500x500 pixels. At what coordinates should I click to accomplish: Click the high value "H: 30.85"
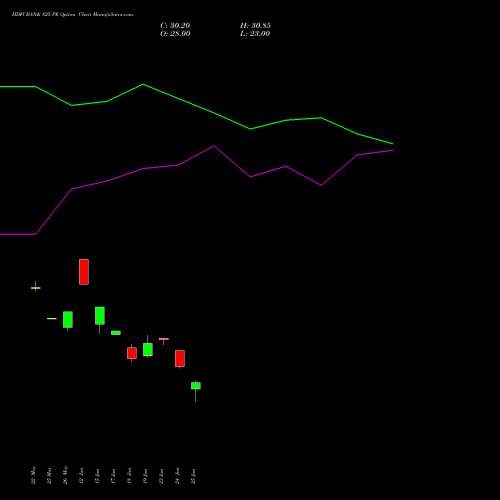tap(255, 25)
